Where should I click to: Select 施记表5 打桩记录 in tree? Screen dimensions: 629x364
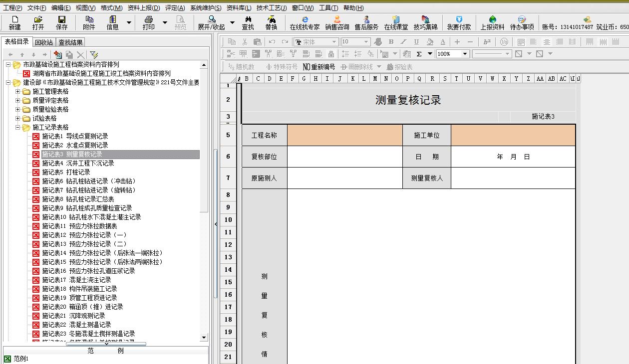pyautogui.click(x=65, y=172)
